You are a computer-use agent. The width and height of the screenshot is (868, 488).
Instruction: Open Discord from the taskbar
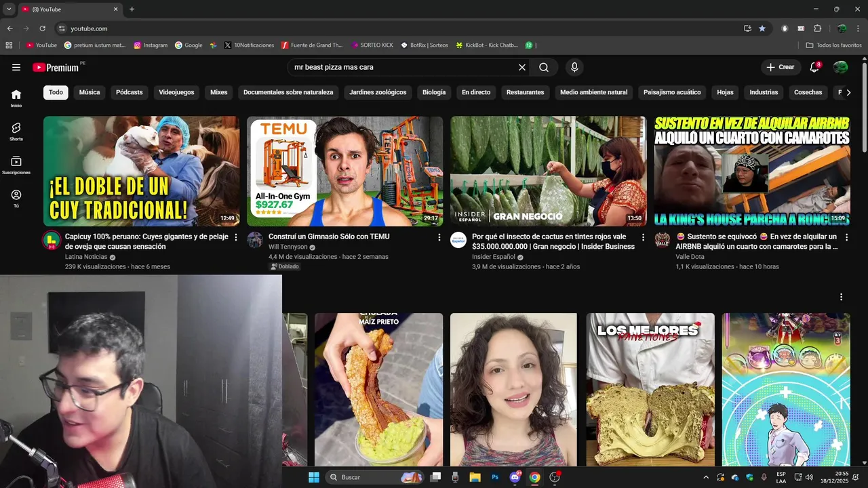pyautogui.click(x=515, y=477)
